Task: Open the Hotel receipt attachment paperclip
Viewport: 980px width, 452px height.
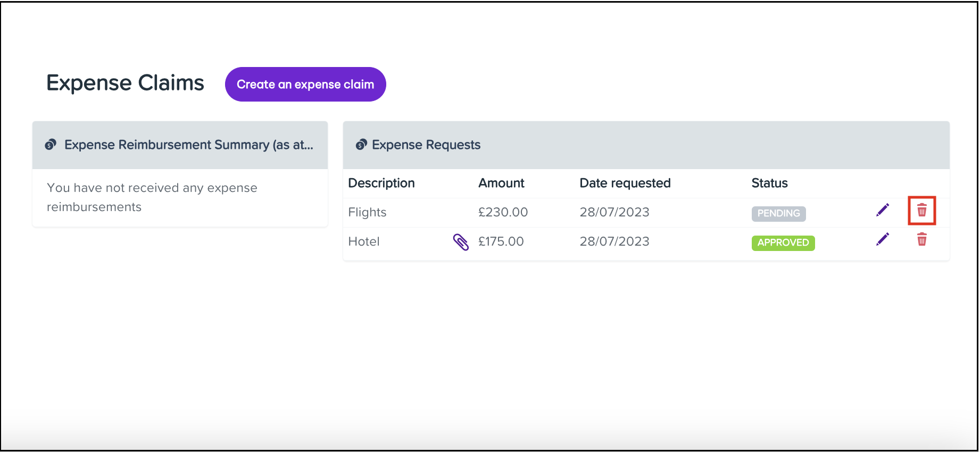Action: point(461,242)
